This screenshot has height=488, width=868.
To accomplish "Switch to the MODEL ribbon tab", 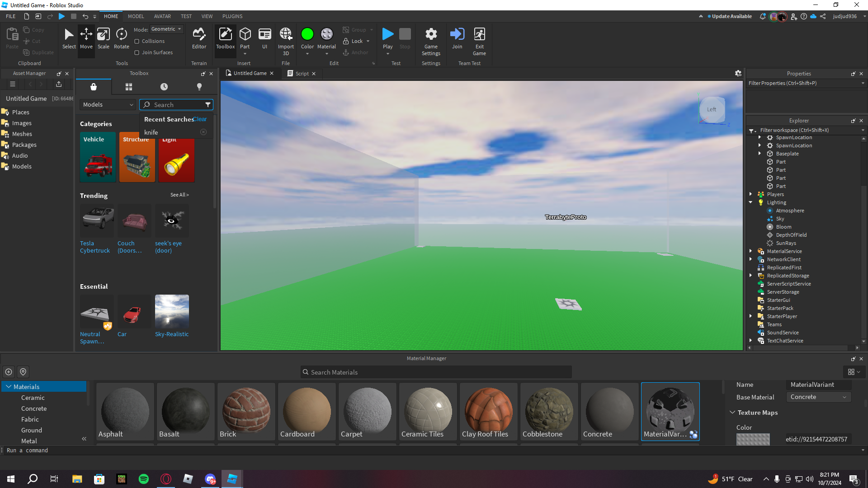I will [136, 16].
